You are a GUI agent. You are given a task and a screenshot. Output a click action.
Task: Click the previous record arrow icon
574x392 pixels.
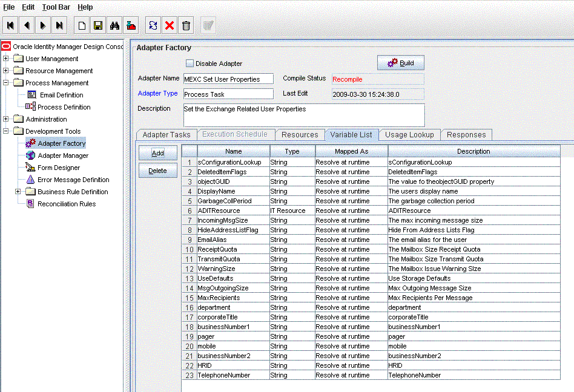pos(27,25)
